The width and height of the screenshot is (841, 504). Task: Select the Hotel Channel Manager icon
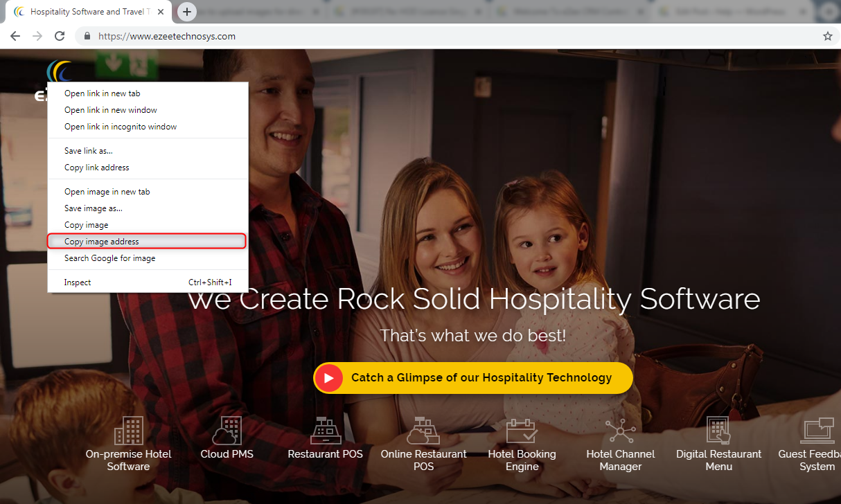coord(620,430)
